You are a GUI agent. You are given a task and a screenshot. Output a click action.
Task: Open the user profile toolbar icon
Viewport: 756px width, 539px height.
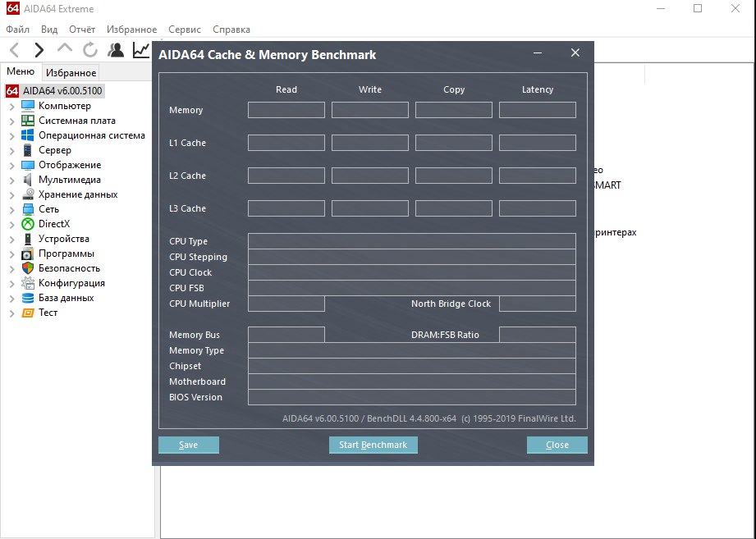(116, 49)
